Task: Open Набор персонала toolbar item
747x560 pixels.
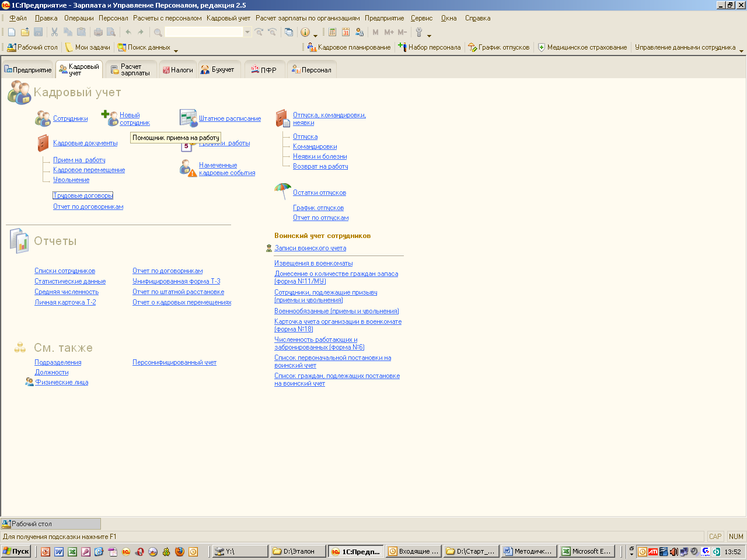Action: tap(430, 47)
